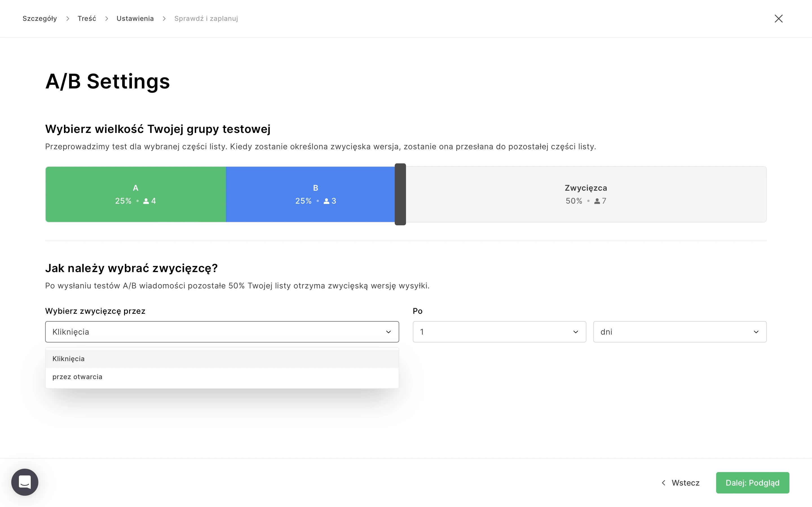Click the person icon in segment A
Viewport: 812px width, 507px height.
[x=146, y=201]
